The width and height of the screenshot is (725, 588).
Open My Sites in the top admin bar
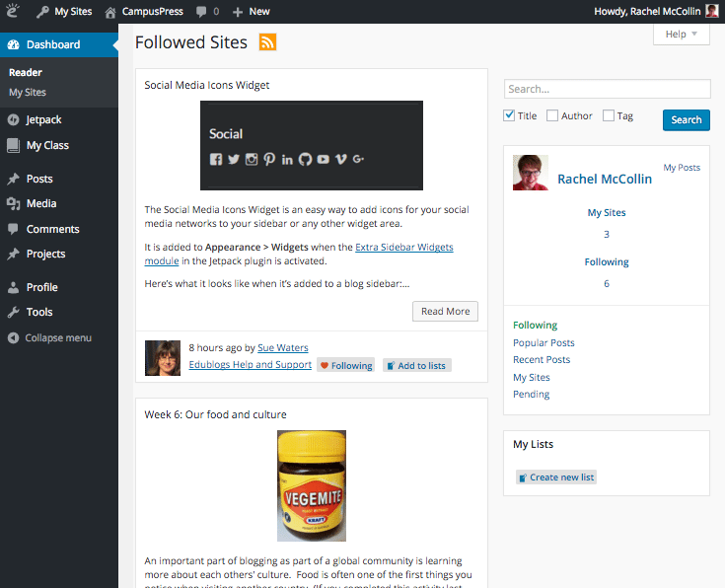pos(64,12)
